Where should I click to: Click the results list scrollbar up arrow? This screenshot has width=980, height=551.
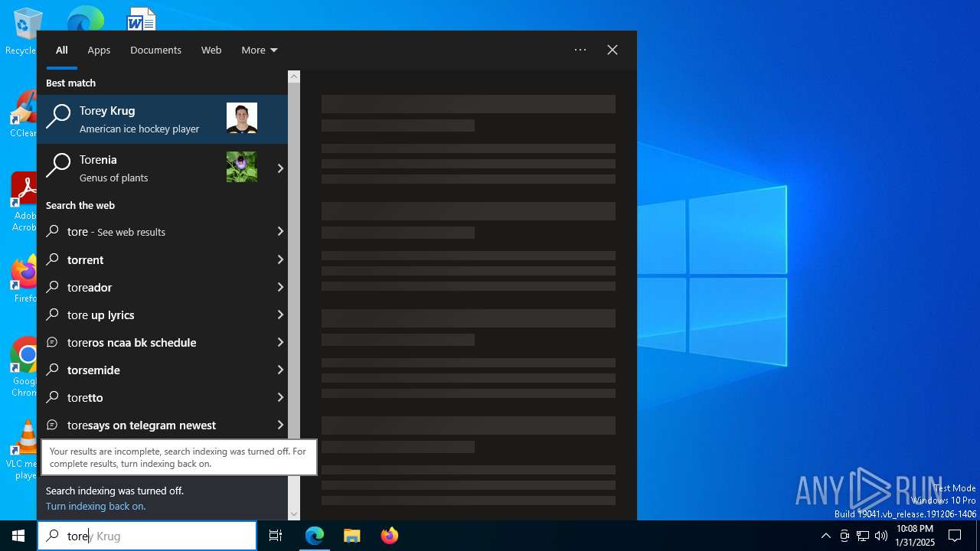pyautogui.click(x=294, y=77)
